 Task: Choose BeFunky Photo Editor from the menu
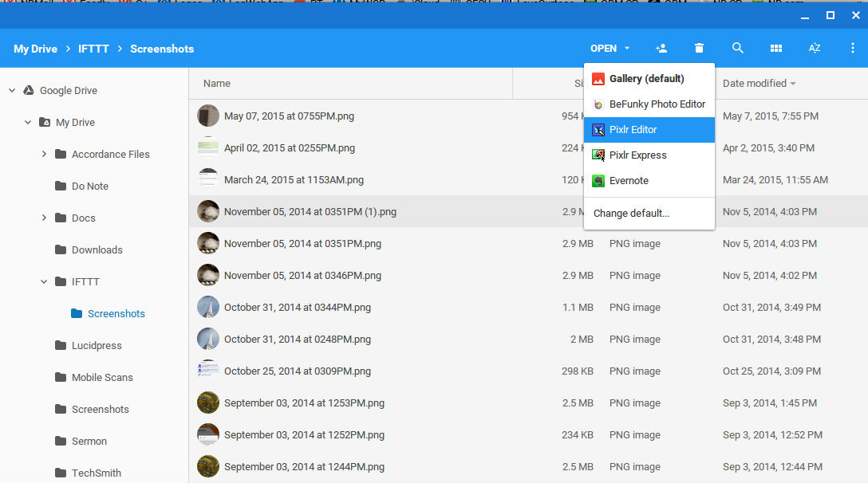[649, 104]
